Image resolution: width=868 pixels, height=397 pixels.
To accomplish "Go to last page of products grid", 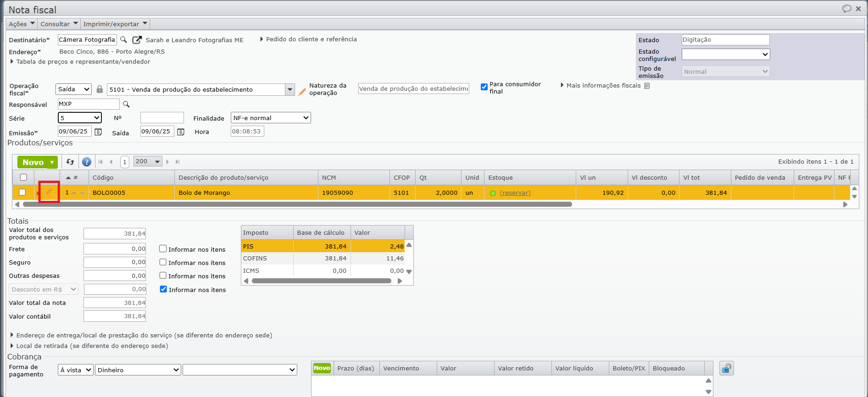I will [178, 162].
